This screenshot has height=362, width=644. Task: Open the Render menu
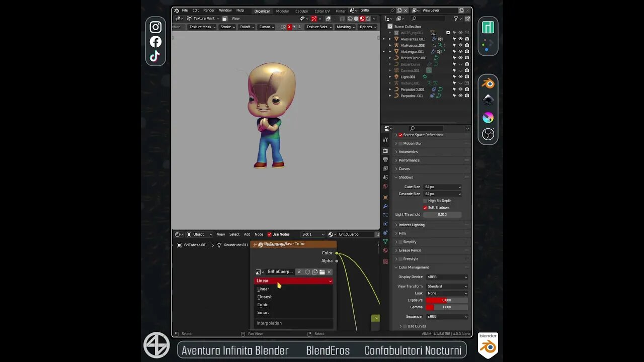click(x=209, y=10)
